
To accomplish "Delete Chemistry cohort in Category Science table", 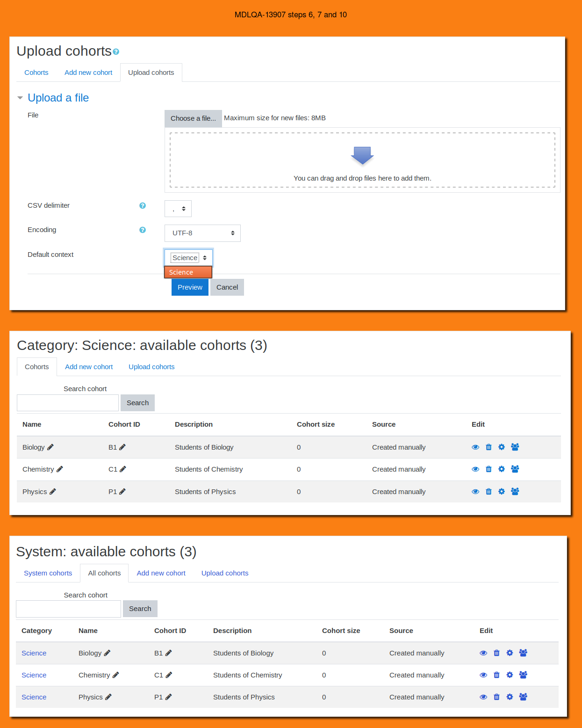I will coord(489,469).
